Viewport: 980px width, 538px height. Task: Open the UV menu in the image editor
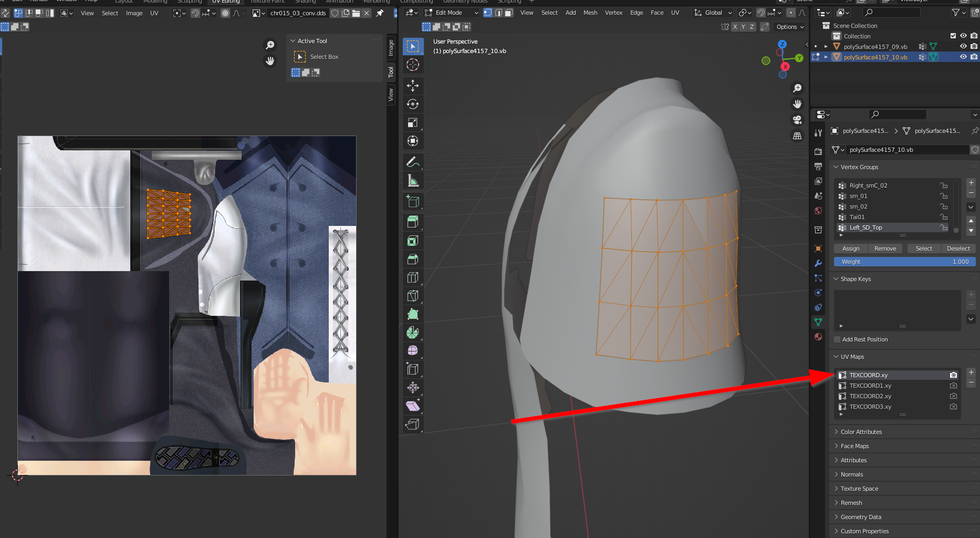tap(154, 13)
